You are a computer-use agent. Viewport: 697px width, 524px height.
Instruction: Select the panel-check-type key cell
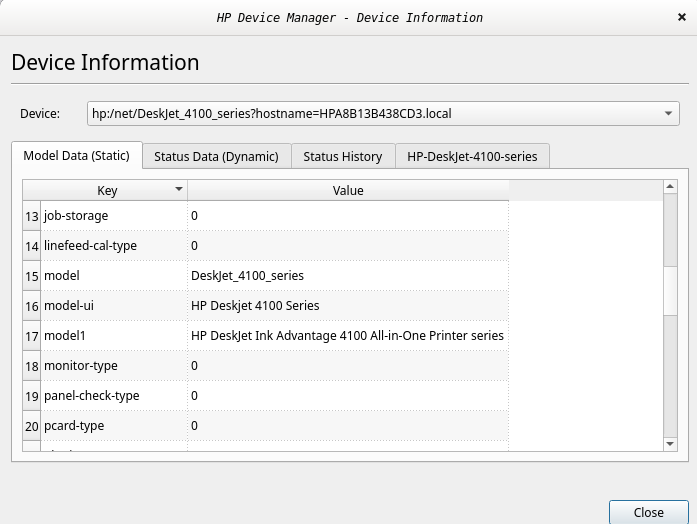(x=113, y=395)
